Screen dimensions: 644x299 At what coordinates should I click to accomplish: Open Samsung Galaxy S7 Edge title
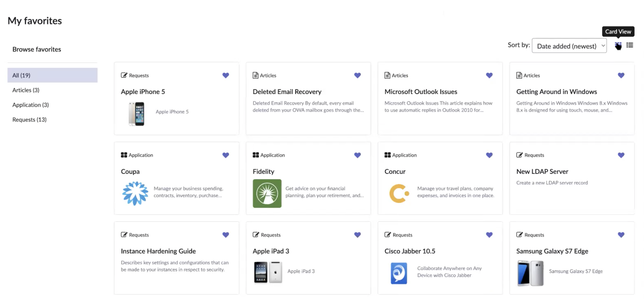552,251
